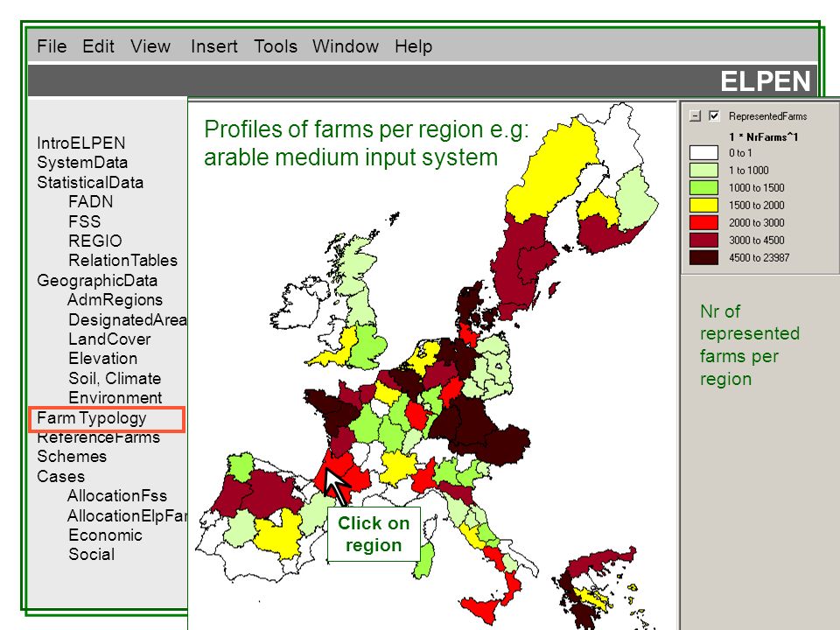This screenshot has width=840, height=630.
Task: Open AllocationElpFar under Cases
Action: 128,516
